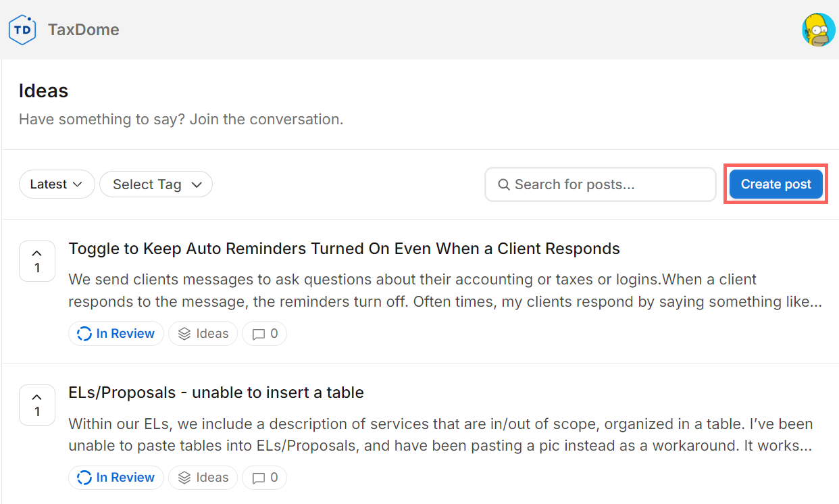Open comments on Auto Reminders post
The height and width of the screenshot is (504, 839).
(x=264, y=333)
